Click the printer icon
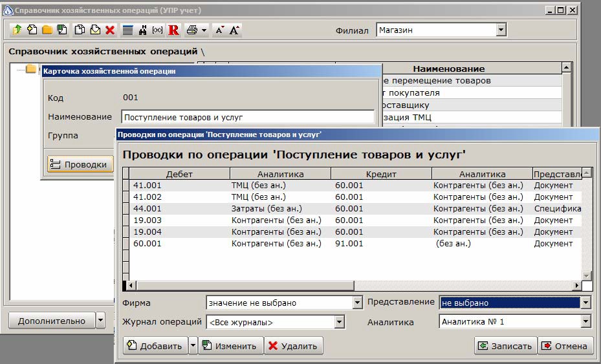 [192, 30]
